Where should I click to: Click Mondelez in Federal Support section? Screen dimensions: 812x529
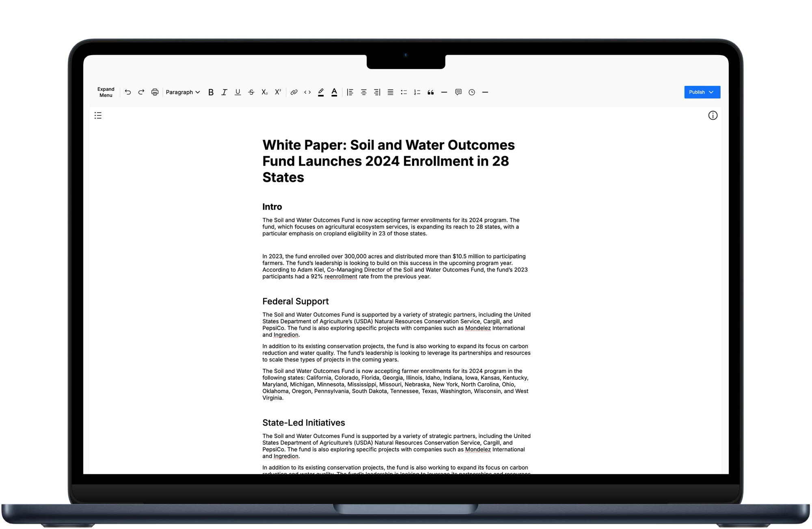point(478,328)
